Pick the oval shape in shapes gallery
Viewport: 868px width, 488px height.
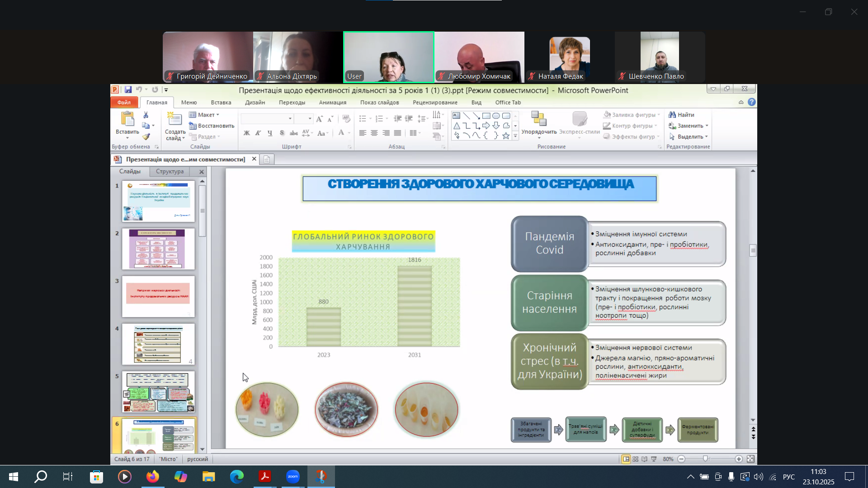[x=496, y=116]
